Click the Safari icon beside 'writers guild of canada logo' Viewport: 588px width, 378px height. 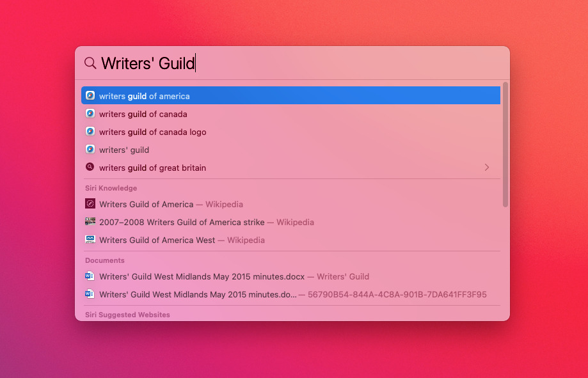pyautogui.click(x=90, y=132)
